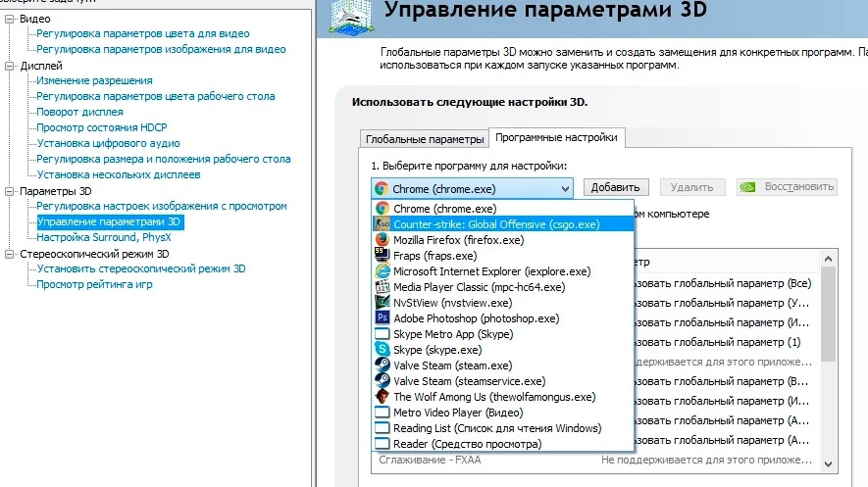Viewport: 868px width, 487px height.
Task: Open Просмотр рейтинга игр
Action: tap(94, 285)
